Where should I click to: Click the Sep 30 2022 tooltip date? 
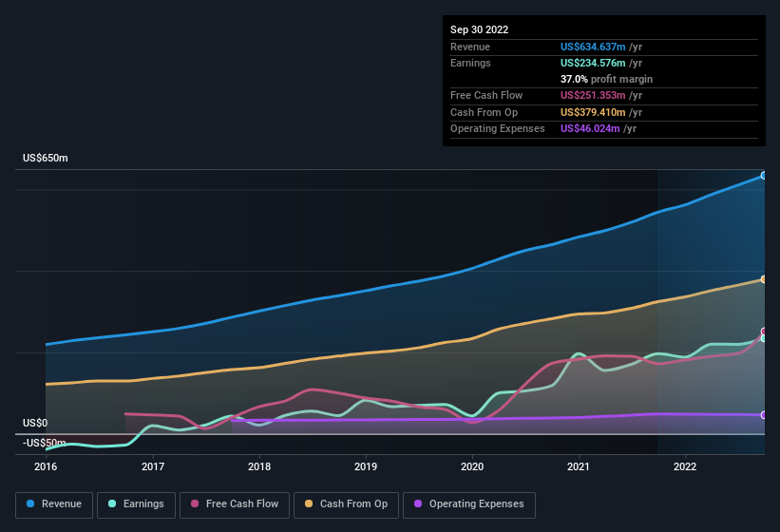480,29
